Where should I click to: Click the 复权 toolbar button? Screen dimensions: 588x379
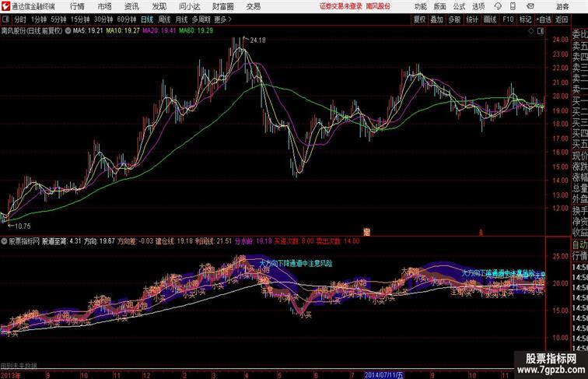click(x=419, y=19)
